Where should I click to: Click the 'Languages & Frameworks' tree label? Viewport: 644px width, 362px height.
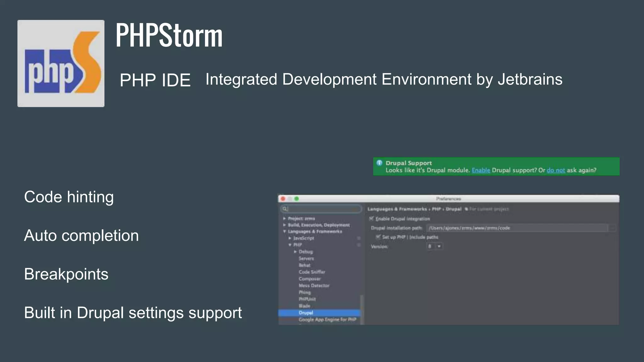coord(315,232)
